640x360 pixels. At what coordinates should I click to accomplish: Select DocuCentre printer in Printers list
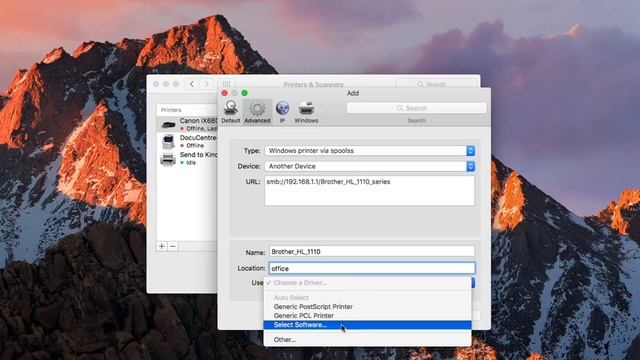tap(187, 141)
